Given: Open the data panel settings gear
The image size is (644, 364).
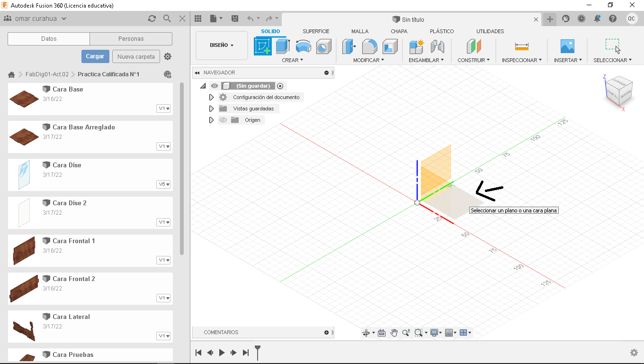Looking at the screenshot, I should click(168, 56).
